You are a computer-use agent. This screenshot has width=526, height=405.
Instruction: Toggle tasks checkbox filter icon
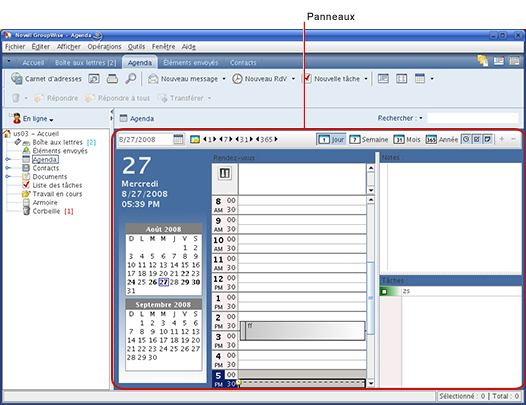click(476, 139)
